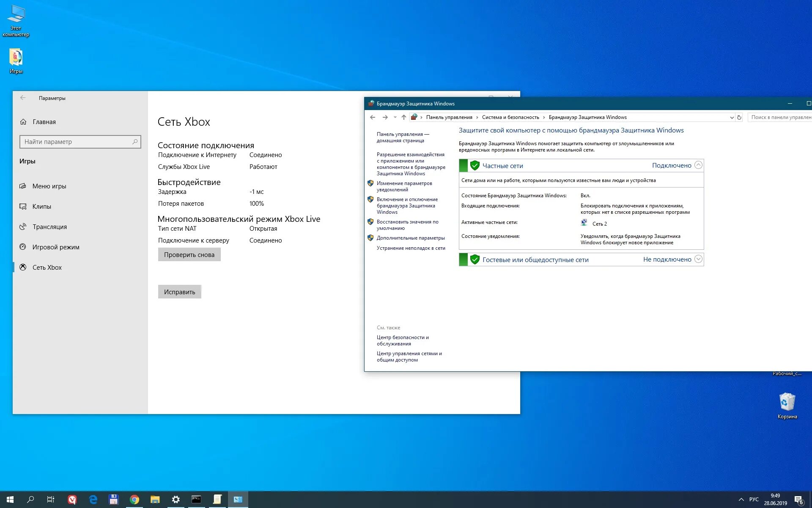
Task: Click the green shield next to 'Частные сети'
Action: coord(475,166)
